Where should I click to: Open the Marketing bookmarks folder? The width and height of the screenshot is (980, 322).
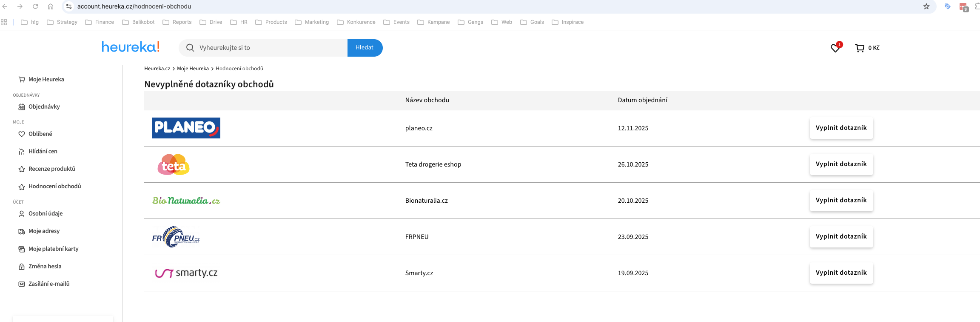pos(312,22)
